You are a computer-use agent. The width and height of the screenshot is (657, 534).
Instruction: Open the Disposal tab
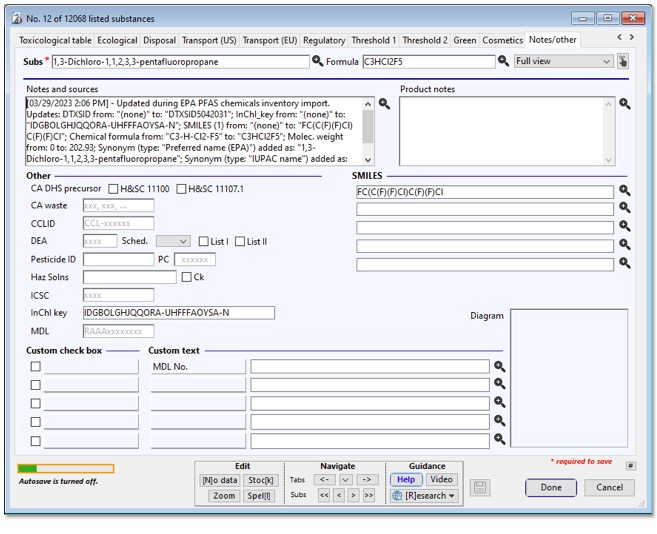[x=160, y=40]
